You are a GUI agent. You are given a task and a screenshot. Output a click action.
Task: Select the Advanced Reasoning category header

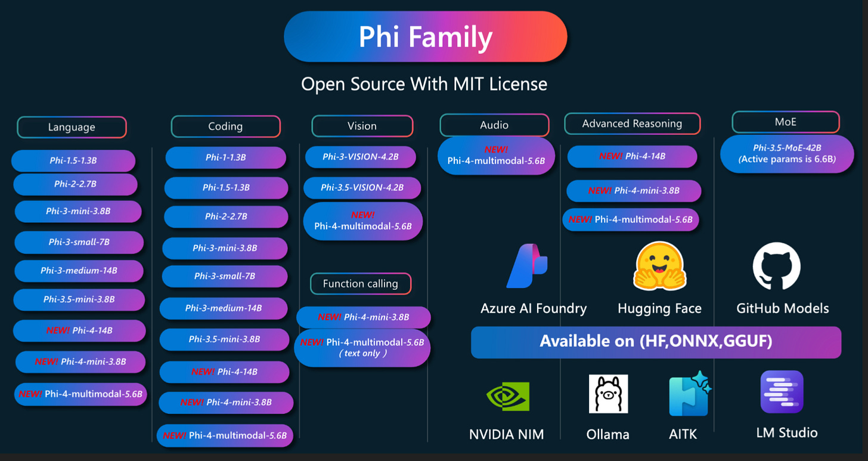point(632,123)
